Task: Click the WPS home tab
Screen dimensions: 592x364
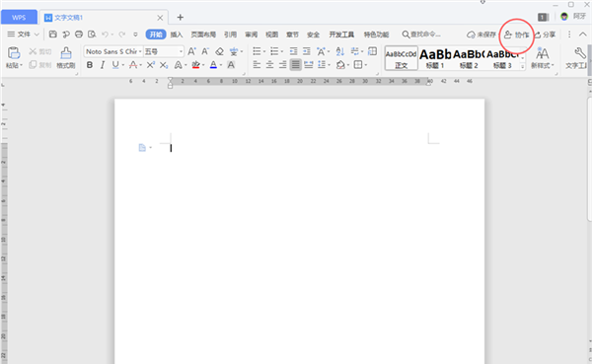Action: tap(19, 18)
